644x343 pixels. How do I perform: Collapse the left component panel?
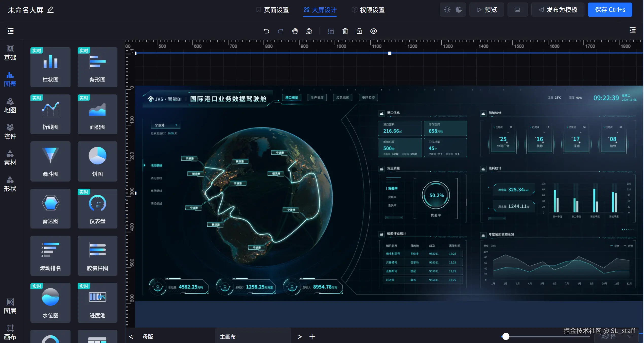pyautogui.click(x=10, y=31)
